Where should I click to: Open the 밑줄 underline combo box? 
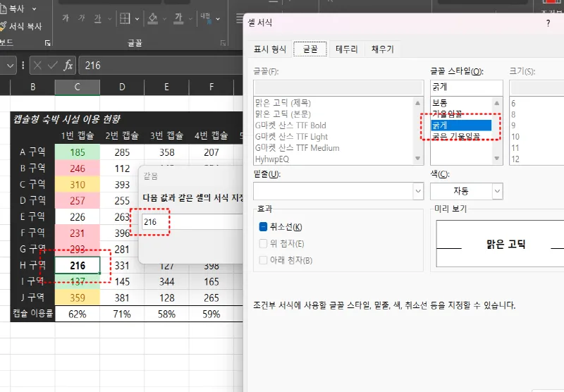338,191
